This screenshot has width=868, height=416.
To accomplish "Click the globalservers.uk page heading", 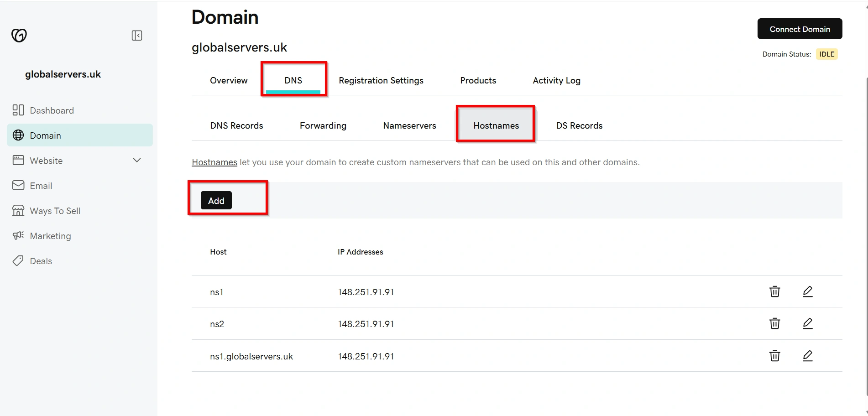I will pos(239,47).
